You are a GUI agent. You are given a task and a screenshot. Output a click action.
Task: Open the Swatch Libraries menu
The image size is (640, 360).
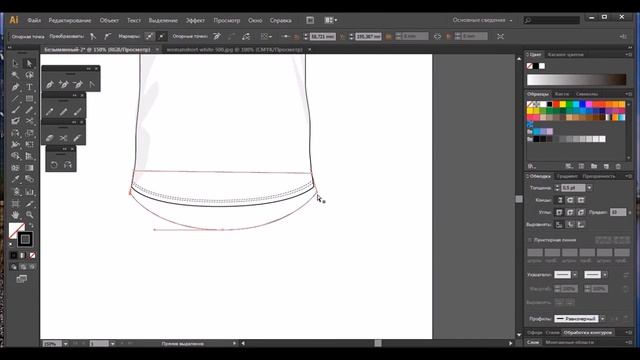[x=531, y=166]
